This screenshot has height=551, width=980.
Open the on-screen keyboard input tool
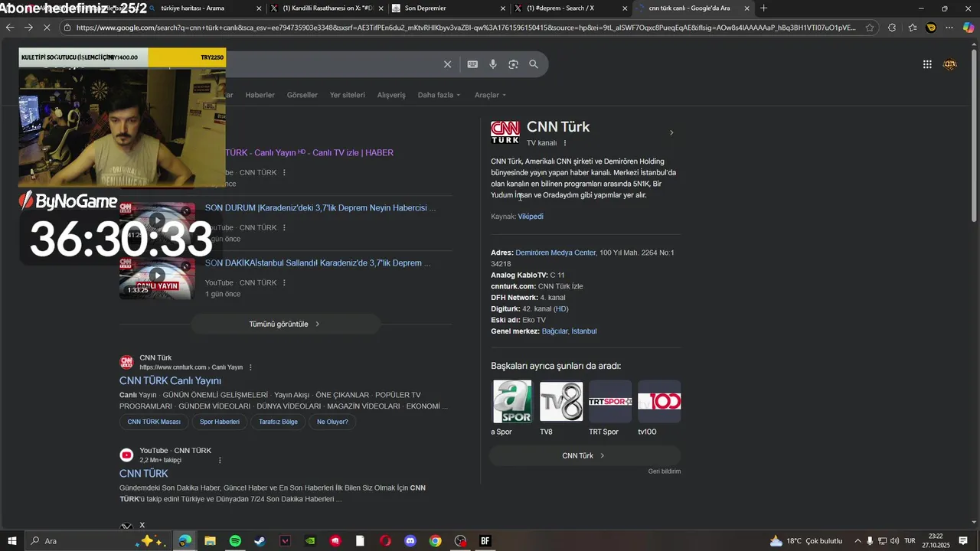coord(472,64)
